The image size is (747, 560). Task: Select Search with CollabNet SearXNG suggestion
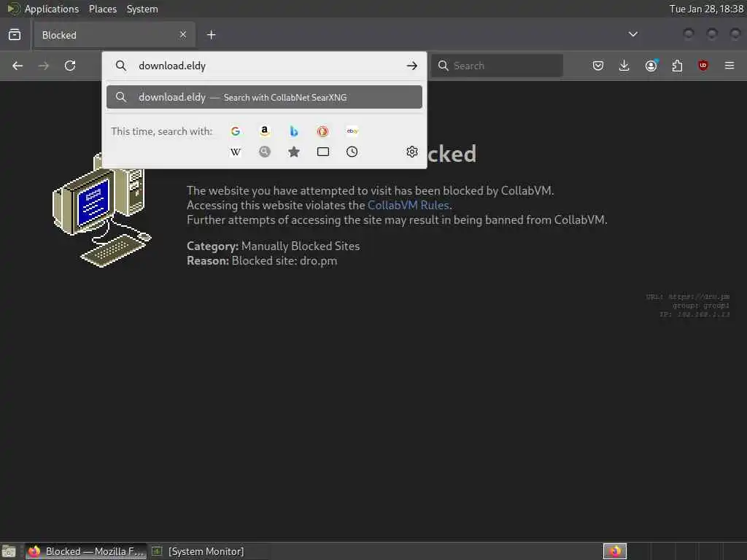coord(264,97)
